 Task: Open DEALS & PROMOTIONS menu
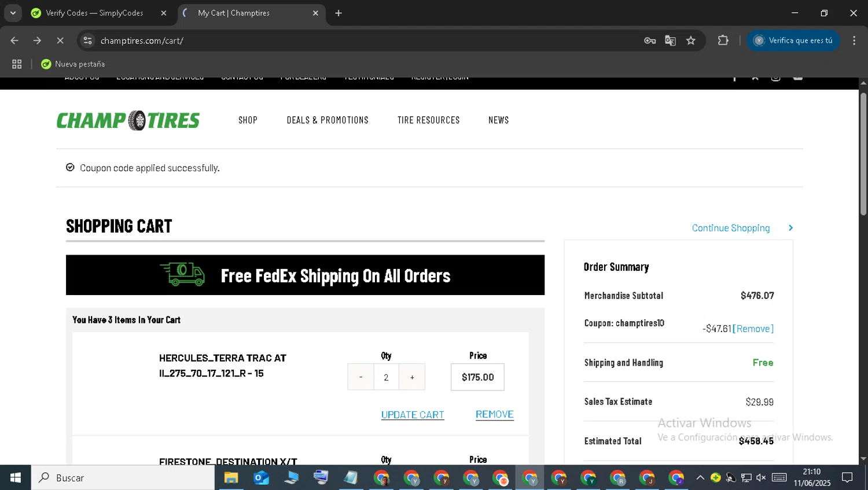point(328,120)
